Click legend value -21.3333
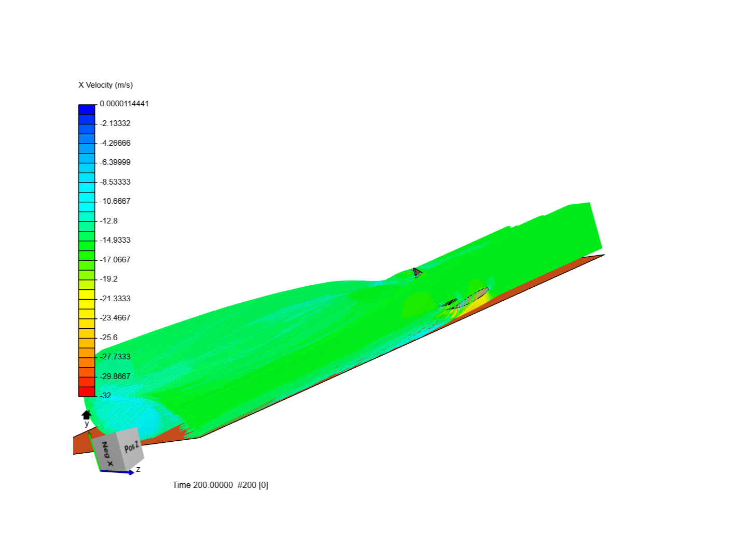Screen dimensions: 747x560 115,299
